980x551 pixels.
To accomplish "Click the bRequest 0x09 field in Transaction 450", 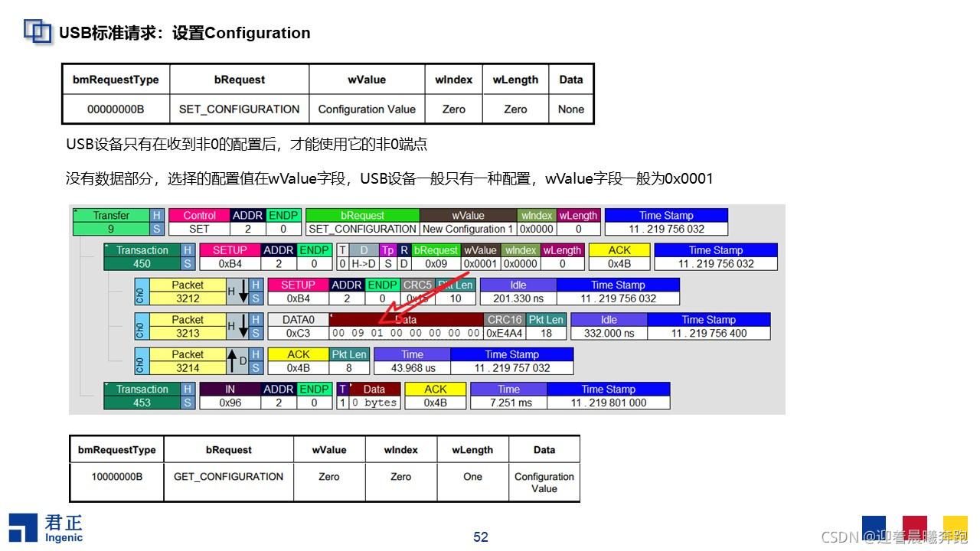I will 436,257.
